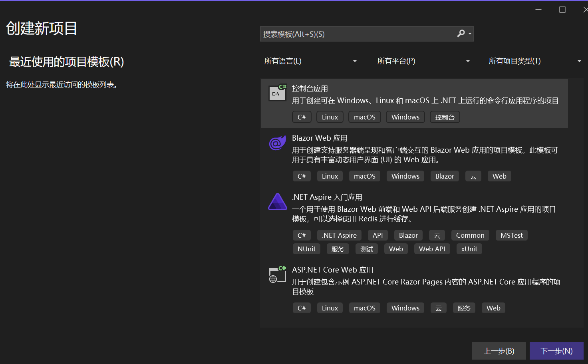Maximize the dialog window
Image resolution: width=588 pixels, height=364 pixels.
[562, 10]
